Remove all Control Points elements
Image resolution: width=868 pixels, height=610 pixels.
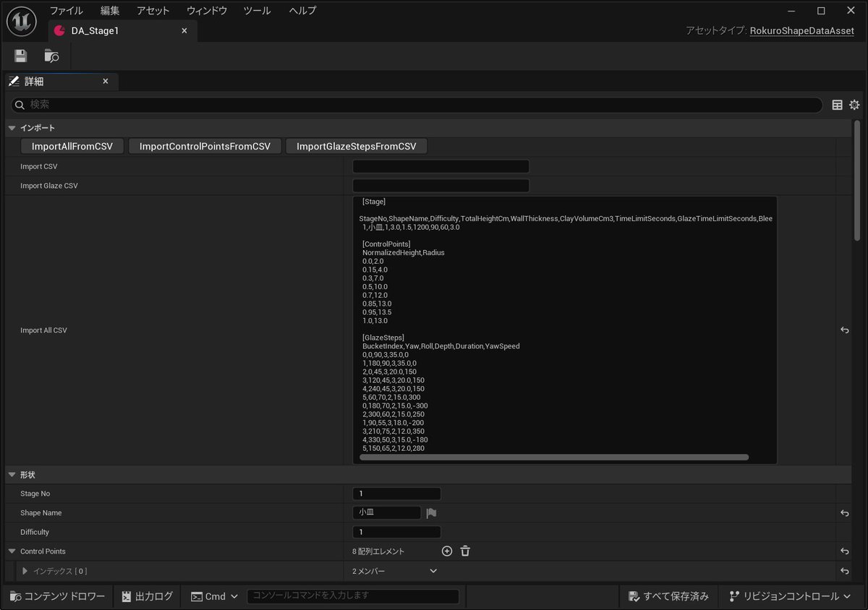(x=465, y=551)
